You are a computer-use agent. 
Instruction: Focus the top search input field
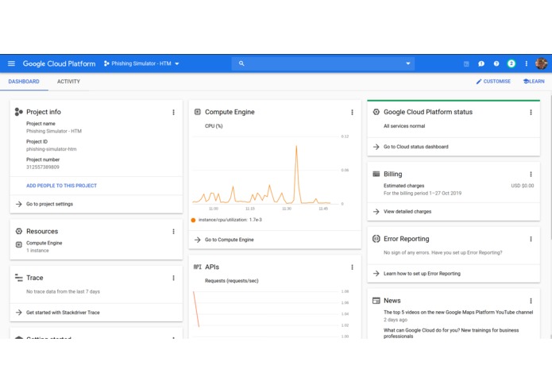tap(322, 63)
